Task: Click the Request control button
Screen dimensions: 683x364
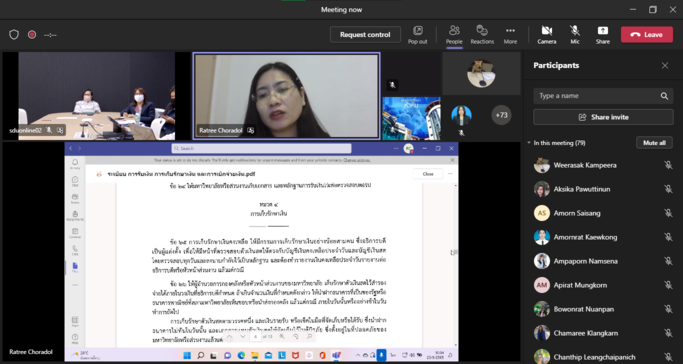Action: pyautogui.click(x=365, y=34)
